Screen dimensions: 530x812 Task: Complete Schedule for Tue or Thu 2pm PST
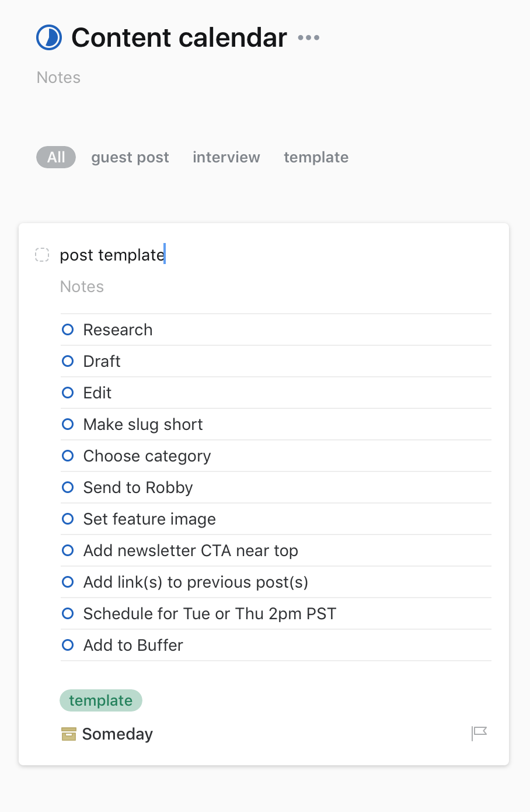click(x=68, y=613)
